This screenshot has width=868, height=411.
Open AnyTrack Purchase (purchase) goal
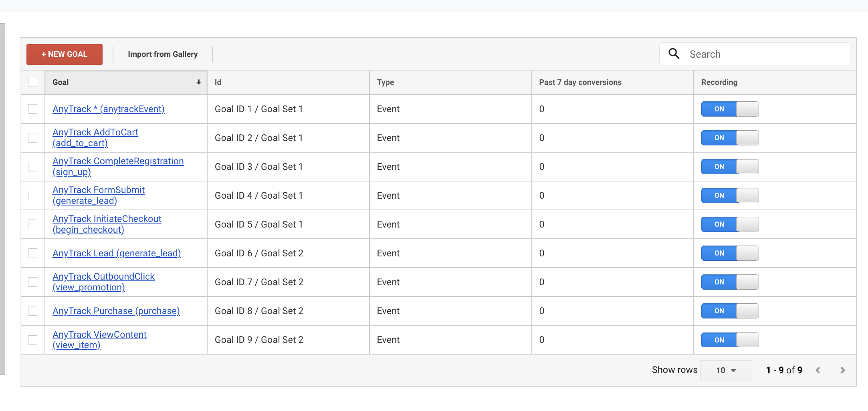coord(116,311)
